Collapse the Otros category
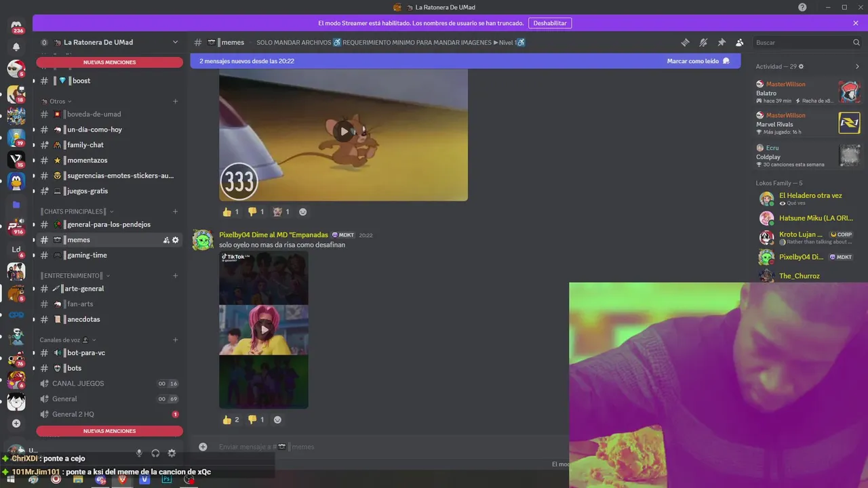Screen dimensions: 868x488 tap(57, 101)
